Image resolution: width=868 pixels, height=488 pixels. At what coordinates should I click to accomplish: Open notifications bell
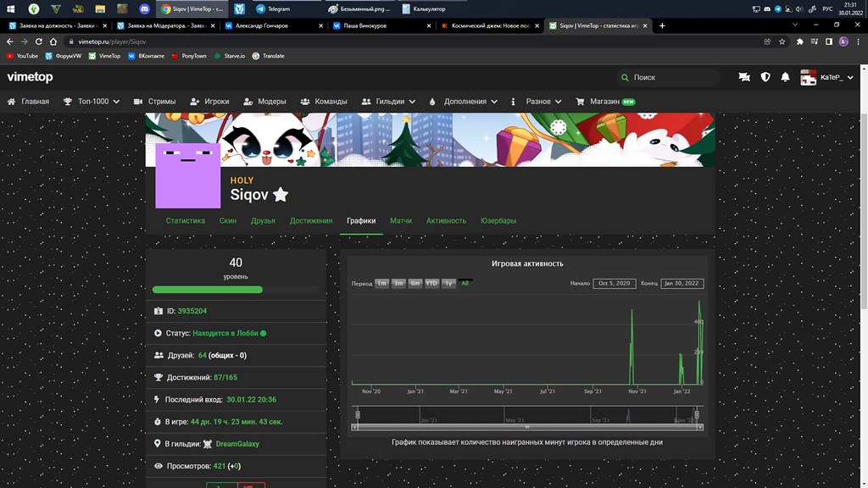click(786, 77)
